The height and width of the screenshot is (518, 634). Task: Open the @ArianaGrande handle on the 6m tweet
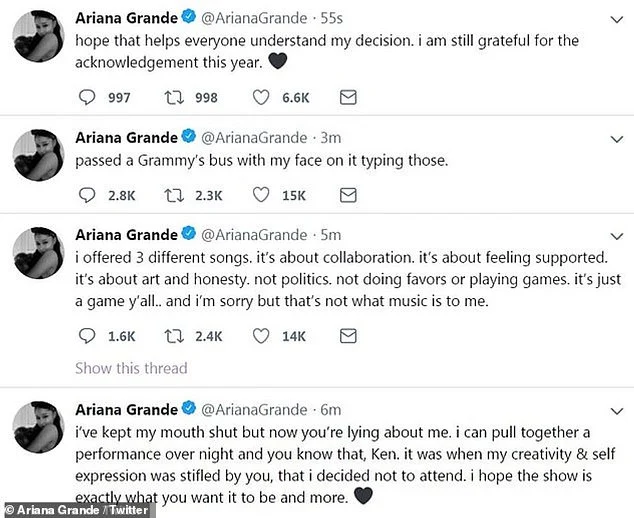(x=253, y=409)
